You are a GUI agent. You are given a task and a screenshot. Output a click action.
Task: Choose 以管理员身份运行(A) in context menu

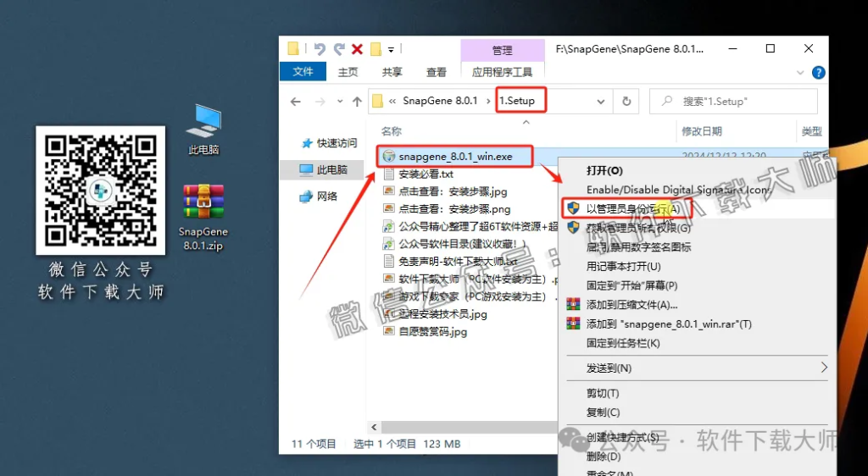632,209
